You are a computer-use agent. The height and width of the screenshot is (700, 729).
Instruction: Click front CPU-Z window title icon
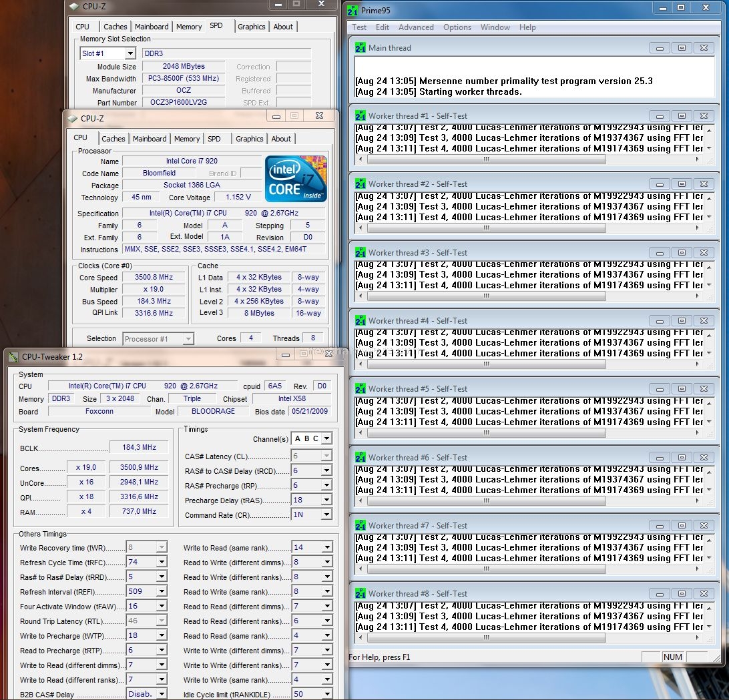[x=72, y=119]
